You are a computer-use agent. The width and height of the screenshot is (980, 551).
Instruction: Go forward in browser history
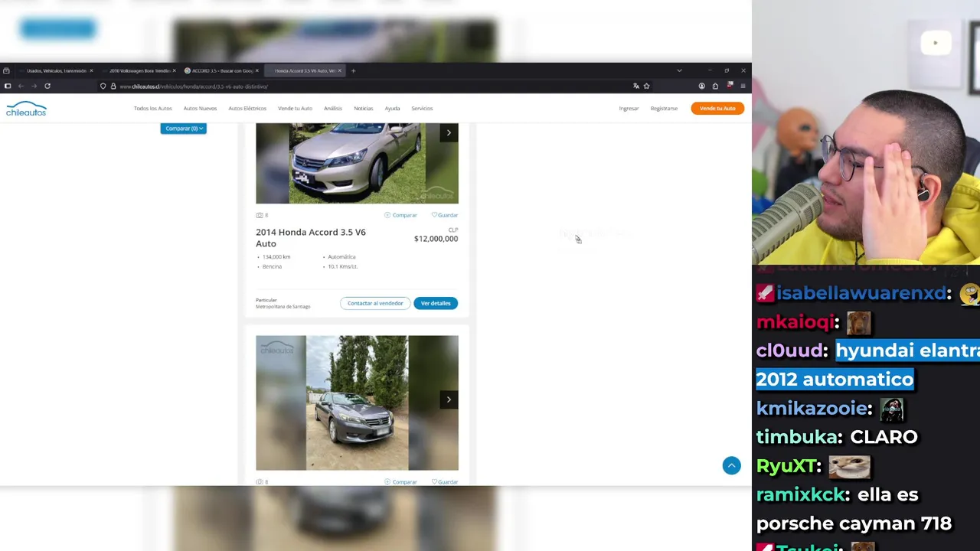pyautogui.click(x=34, y=86)
